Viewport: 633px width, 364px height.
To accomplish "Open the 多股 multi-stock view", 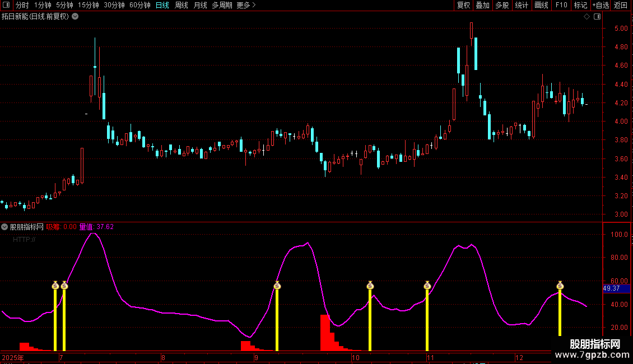I will click(502, 5).
